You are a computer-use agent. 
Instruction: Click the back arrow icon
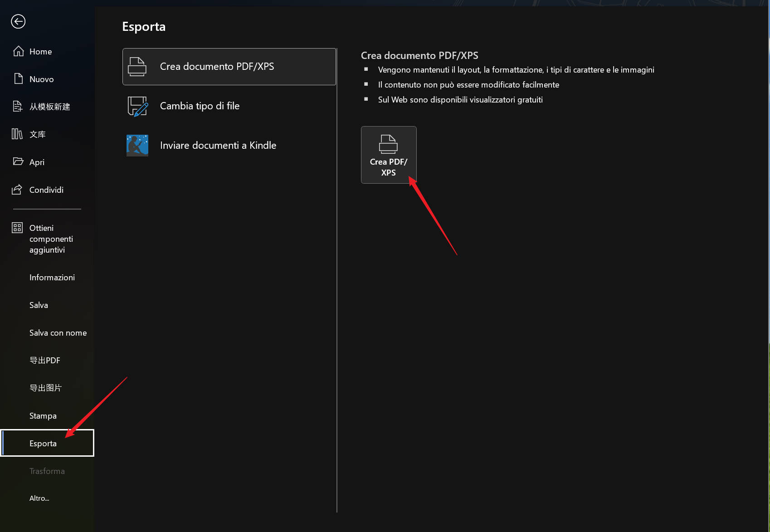pos(18,21)
